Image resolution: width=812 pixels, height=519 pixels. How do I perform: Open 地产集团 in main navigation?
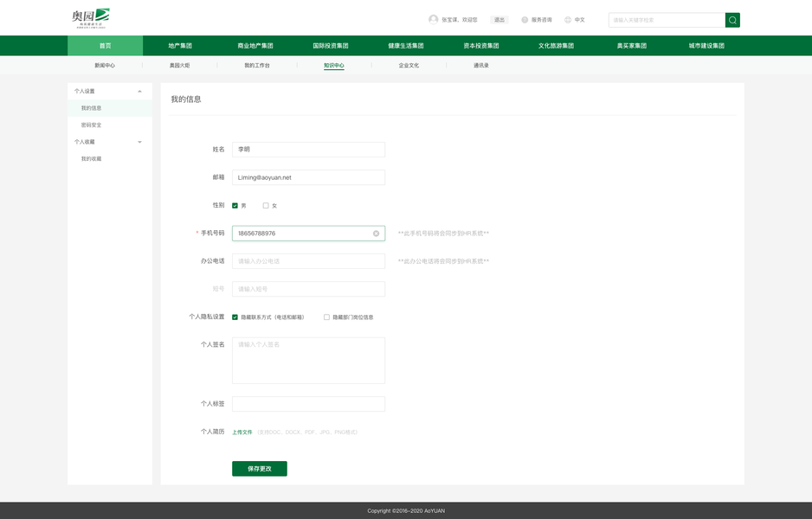[180, 46]
